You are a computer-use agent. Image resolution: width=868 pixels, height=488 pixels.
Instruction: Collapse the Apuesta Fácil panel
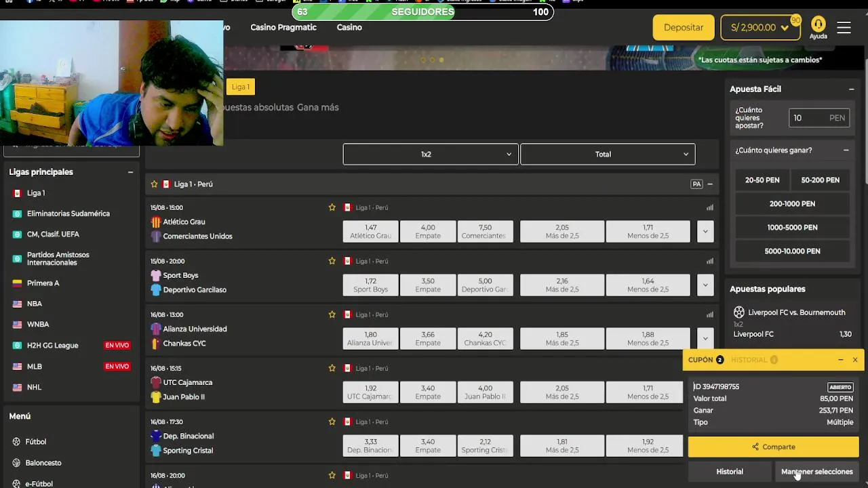pos(851,89)
